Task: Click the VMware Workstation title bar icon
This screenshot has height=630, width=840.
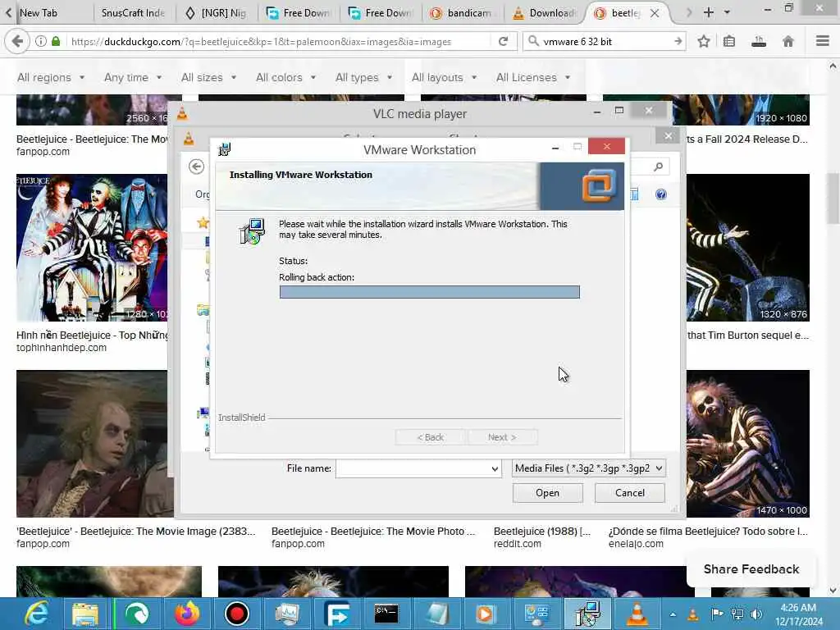Action: click(225, 149)
